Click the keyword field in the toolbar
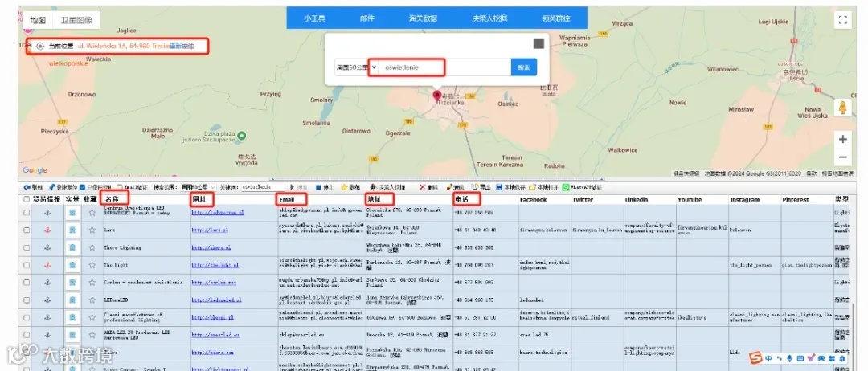 (263, 187)
